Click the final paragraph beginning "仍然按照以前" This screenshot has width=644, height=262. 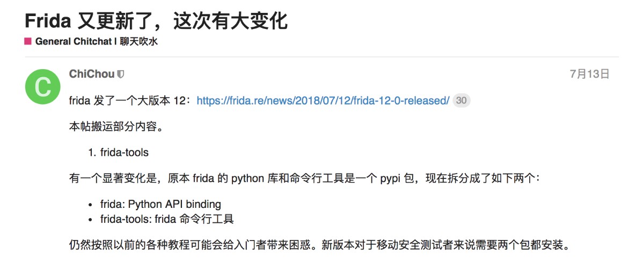pos(319,246)
